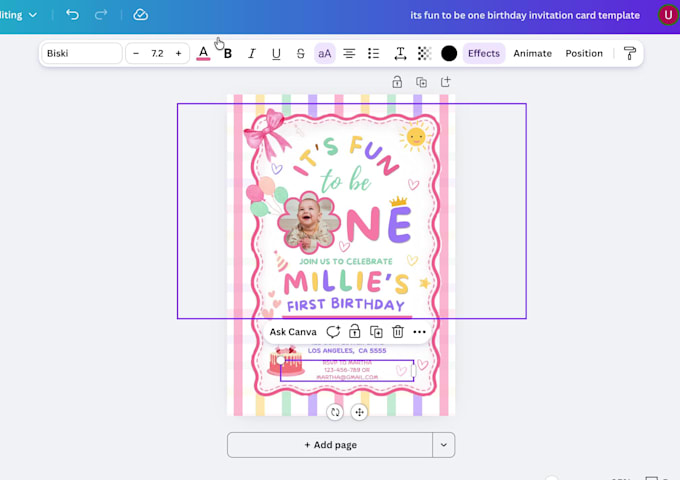
Task: Click the + Add page button
Action: click(x=330, y=445)
